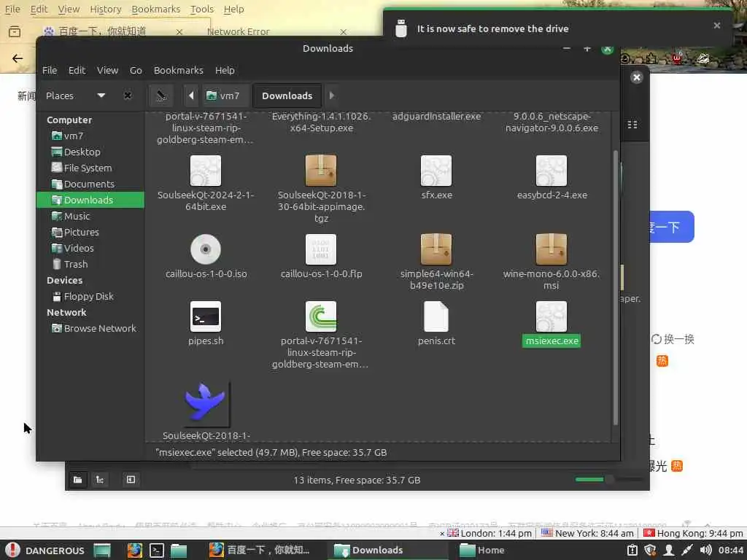
Task: Go to next path element arrow
Action: (x=332, y=96)
